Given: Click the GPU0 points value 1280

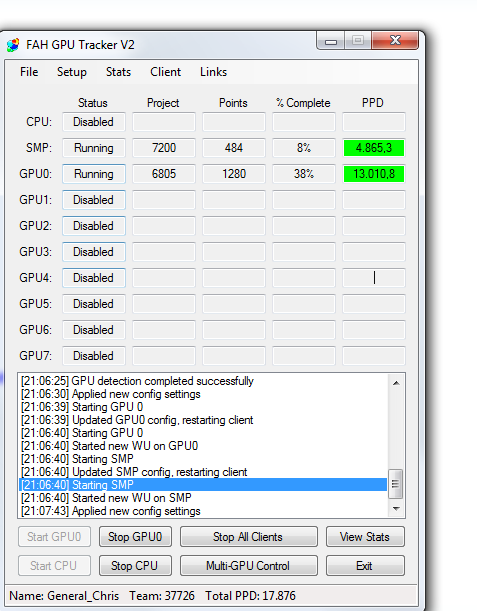Looking at the screenshot, I should pos(234,174).
